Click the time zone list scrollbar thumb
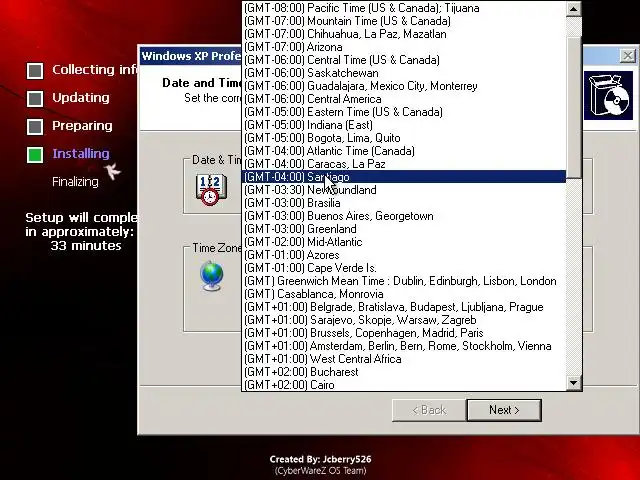The width and height of the screenshot is (640, 480). pyautogui.click(x=573, y=108)
